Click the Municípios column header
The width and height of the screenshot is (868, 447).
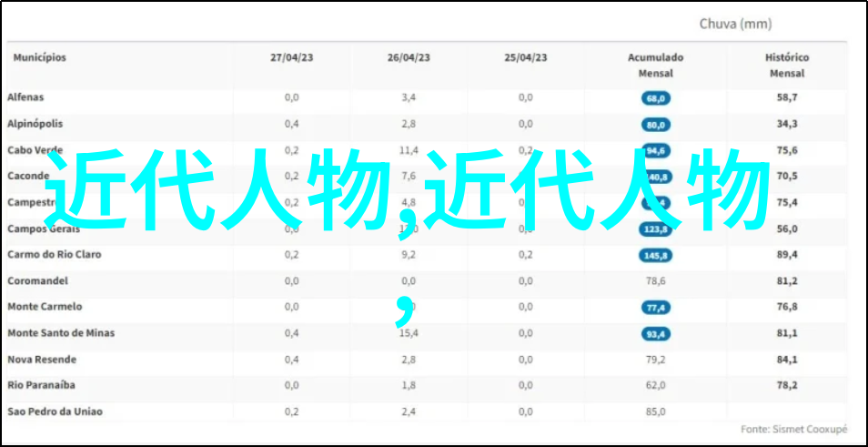40,57
